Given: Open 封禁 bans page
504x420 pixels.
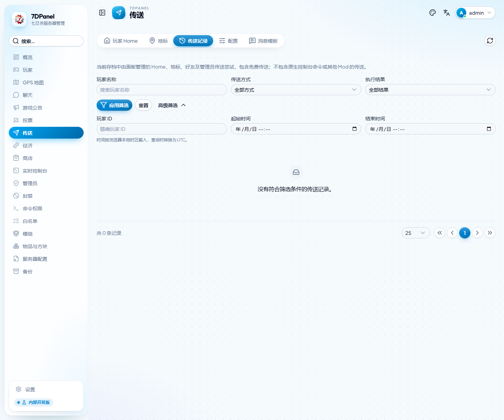Looking at the screenshot, I should coord(46,196).
